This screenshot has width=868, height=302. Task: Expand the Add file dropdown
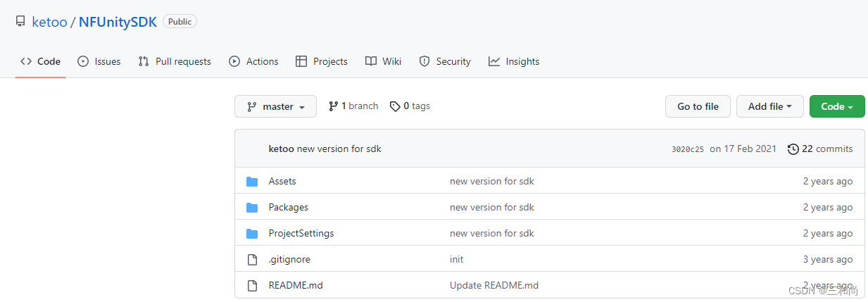tap(770, 106)
